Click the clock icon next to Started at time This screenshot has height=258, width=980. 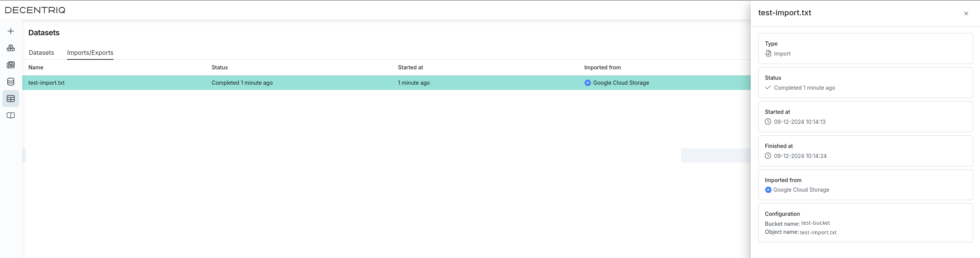768,122
